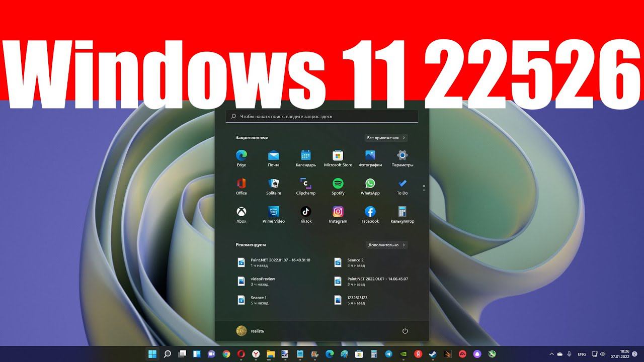
Task: Open Microsoft Store from pinned apps
Action: pos(338,158)
